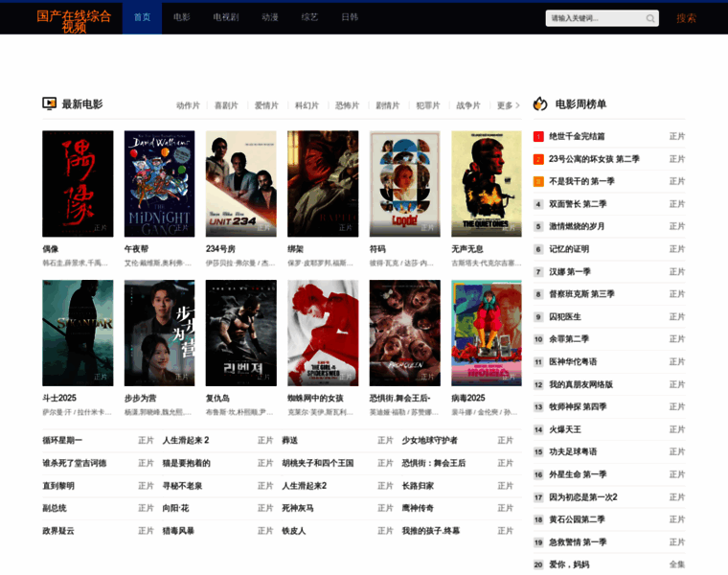Open 双面警长 第二季 chart entry
This screenshot has width=728, height=575.
pos(578,204)
